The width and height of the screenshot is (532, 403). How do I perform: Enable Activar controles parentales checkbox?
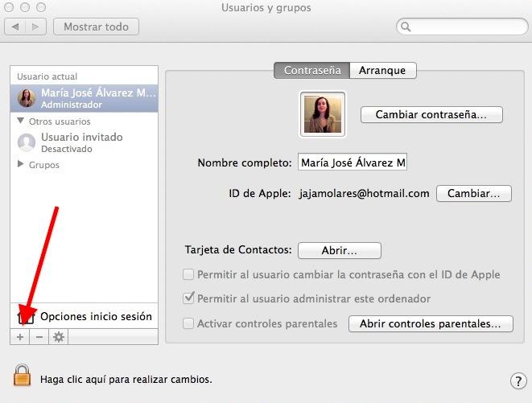tap(188, 324)
